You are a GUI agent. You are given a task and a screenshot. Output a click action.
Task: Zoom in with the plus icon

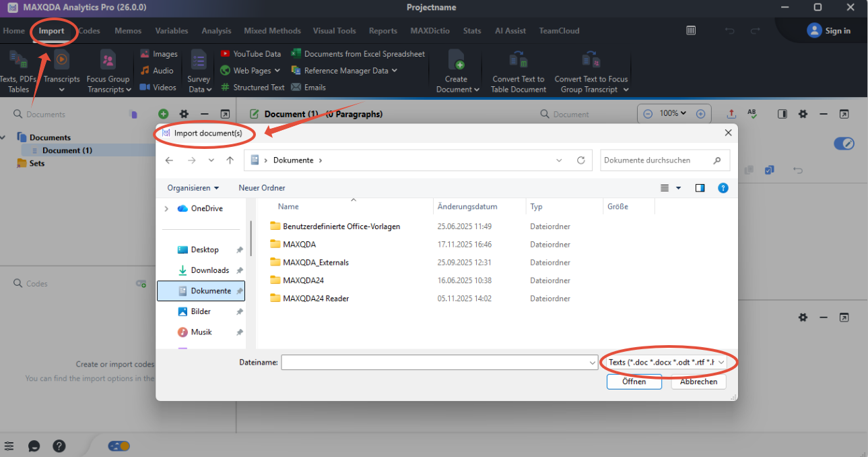[x=700, y=114]
